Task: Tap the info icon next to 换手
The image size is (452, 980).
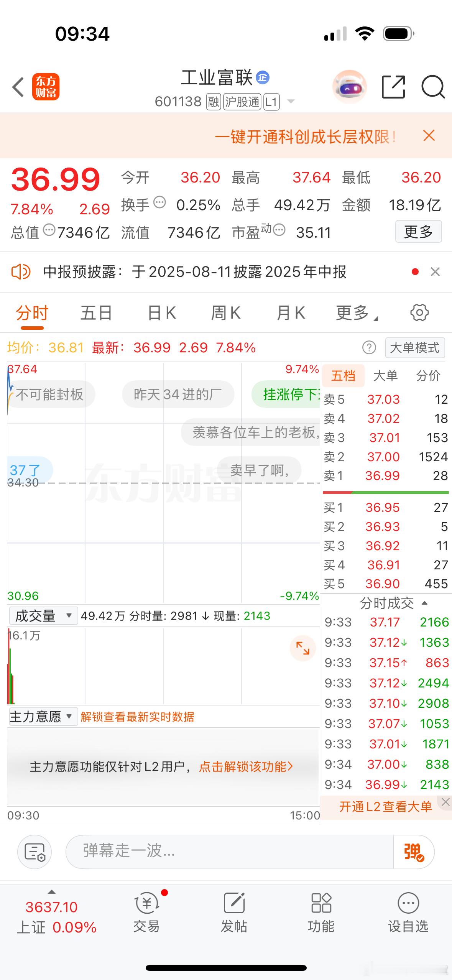Action: coord(159,202)
